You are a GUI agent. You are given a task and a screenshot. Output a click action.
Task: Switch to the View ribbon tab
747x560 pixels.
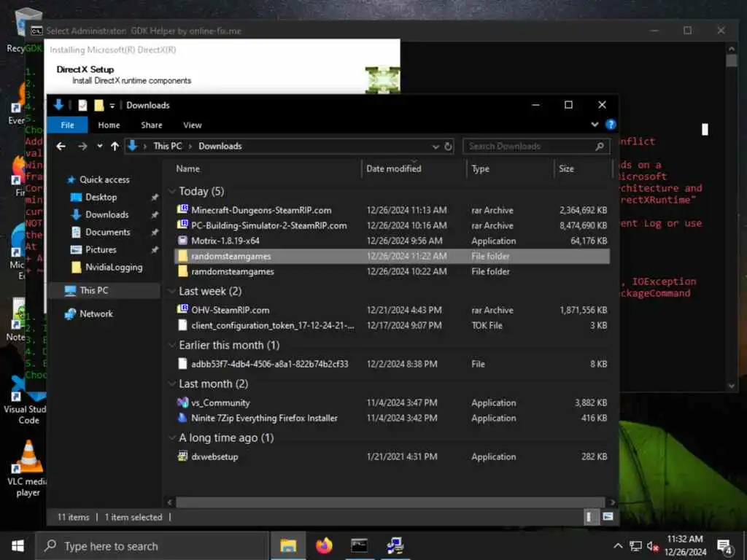coord(193,125)
